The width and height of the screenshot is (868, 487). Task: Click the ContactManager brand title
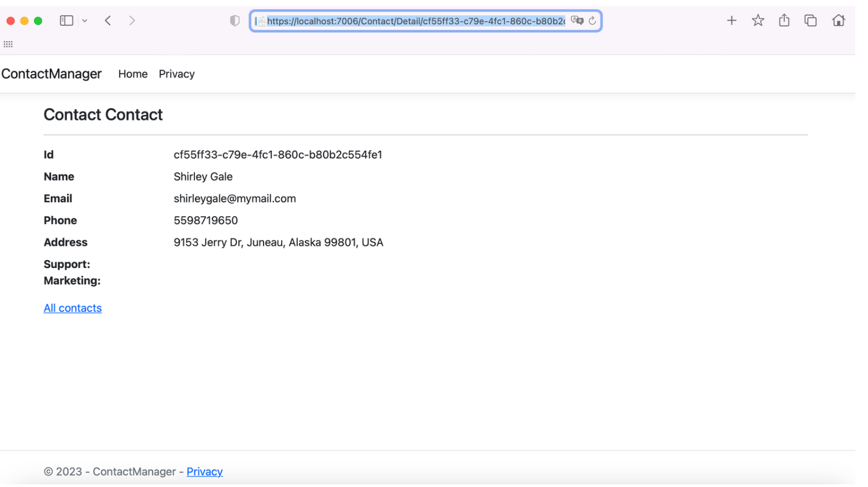[51, 74]
